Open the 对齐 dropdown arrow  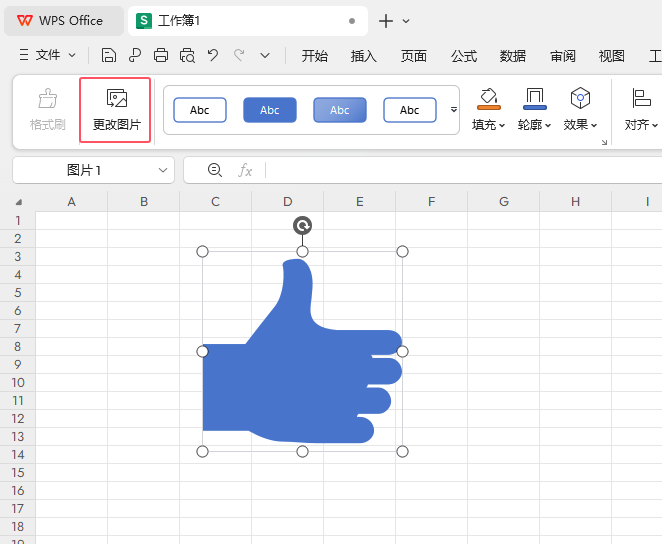pyautogui.click(x=654, y=125)
